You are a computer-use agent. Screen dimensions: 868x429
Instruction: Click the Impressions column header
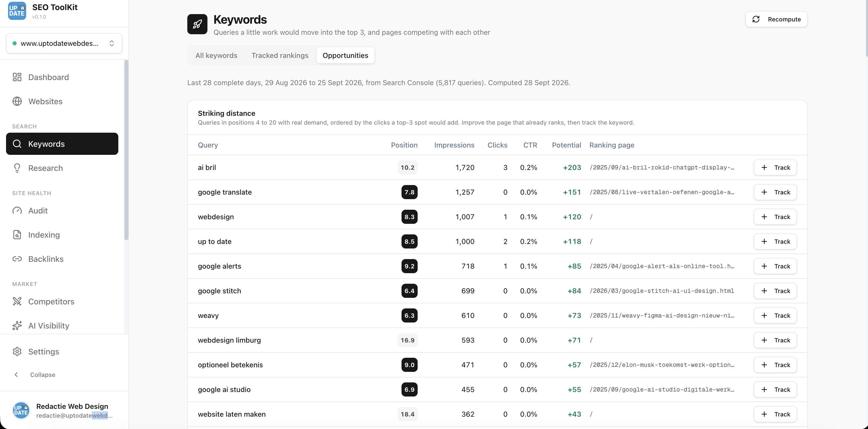pyautogui.click(x=454, y=145)
